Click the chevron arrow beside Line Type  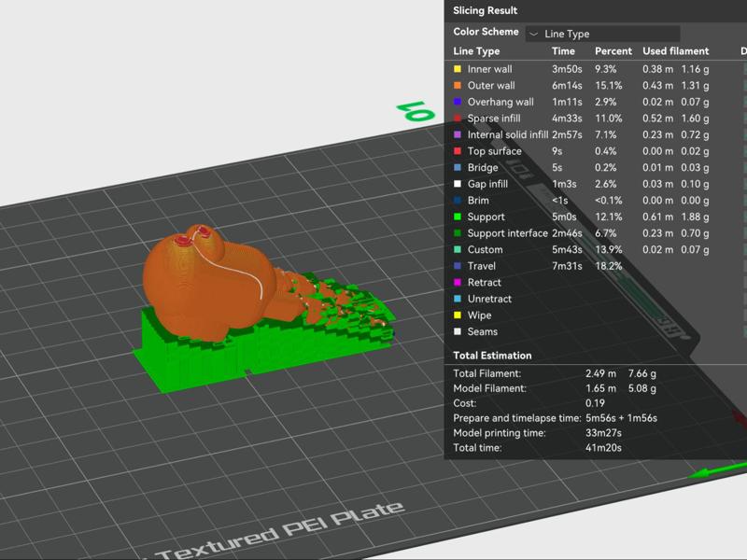533,34
